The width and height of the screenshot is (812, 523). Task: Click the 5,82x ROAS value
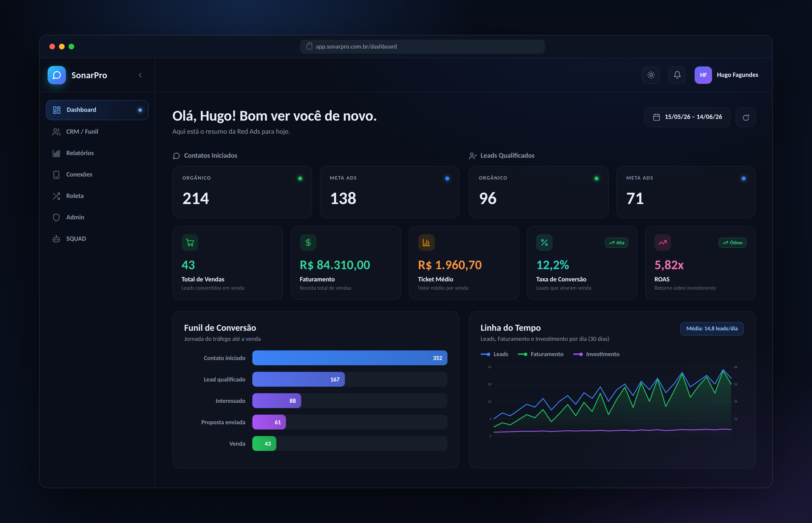[x=669, y=265]
